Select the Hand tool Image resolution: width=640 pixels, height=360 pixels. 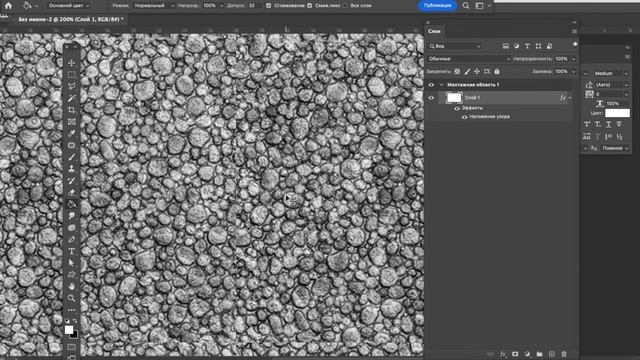click(71, 287)
